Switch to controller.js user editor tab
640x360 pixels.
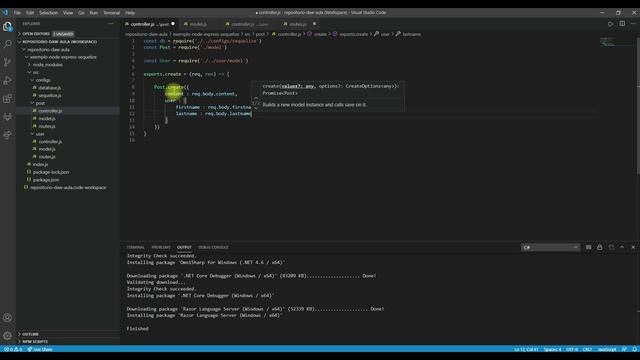(250, 24)
